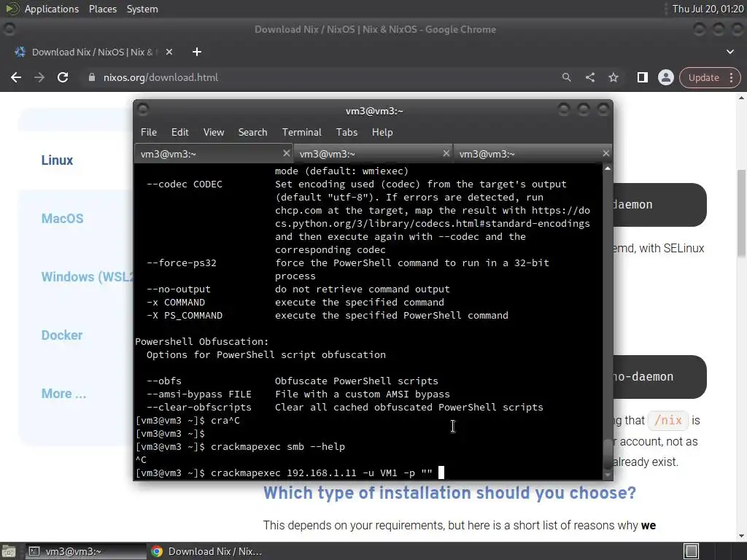Click Powershell Obfuscation: heading in terminal
This screenshot has height=560, width=747.
(201, 341)
